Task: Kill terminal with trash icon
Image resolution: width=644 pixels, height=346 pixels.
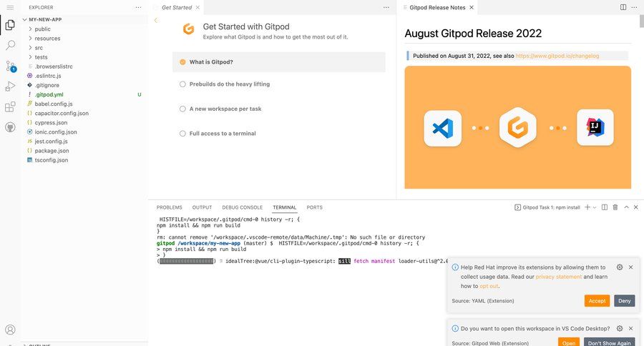Action: (x=615, y=207)
